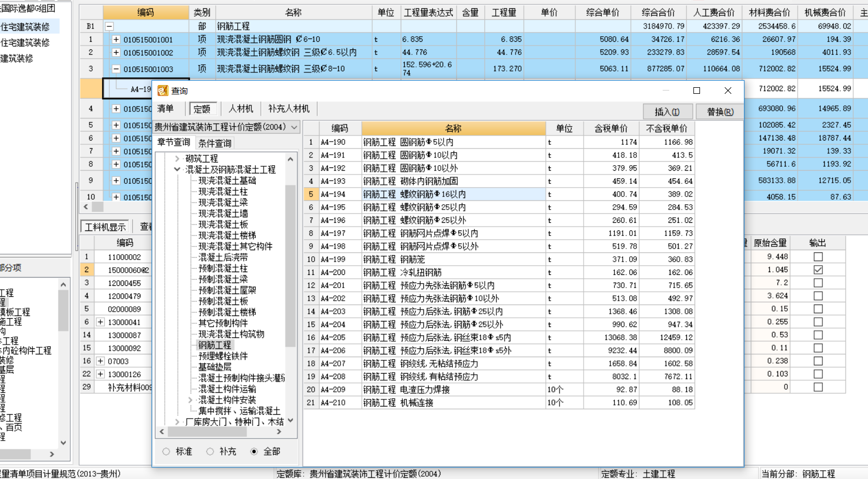Expand material row 13000126
The image size is (868, 479).
click(100, 374)
